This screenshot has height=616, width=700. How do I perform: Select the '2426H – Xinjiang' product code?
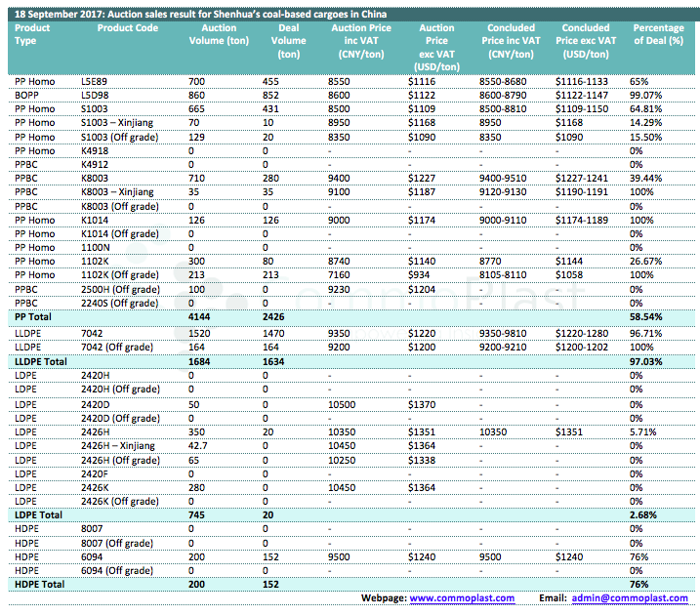click(118, 446)
